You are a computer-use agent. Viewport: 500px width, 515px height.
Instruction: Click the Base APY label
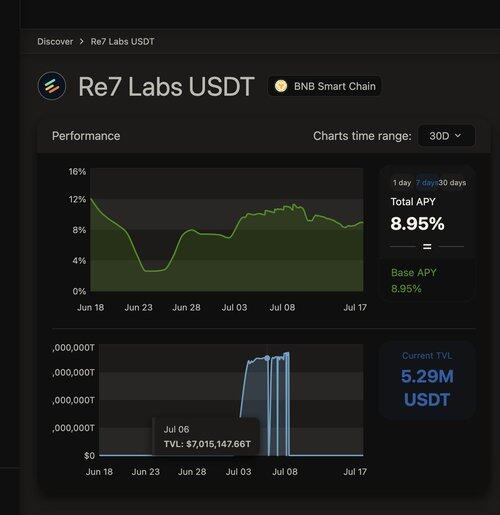(414, 273)
